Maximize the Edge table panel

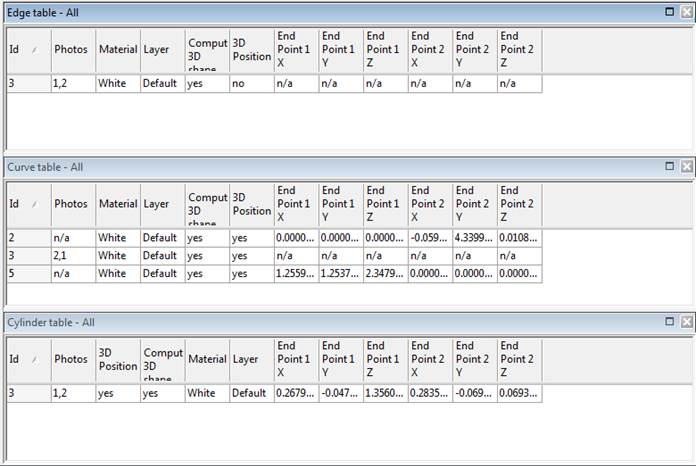[670, 11]
